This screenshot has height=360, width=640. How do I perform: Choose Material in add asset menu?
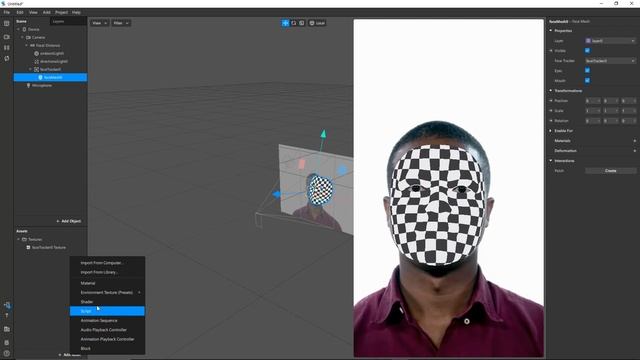(107, 283)
